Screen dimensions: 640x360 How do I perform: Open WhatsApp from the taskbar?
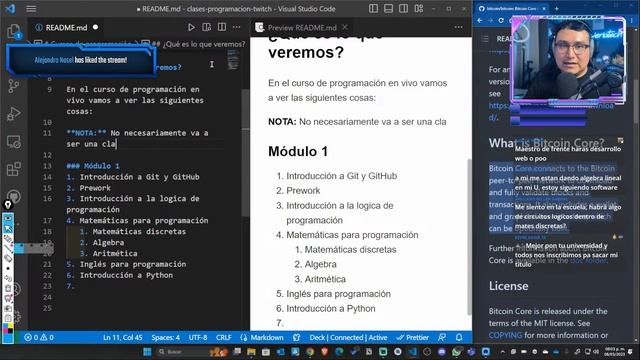pos(456,351)
